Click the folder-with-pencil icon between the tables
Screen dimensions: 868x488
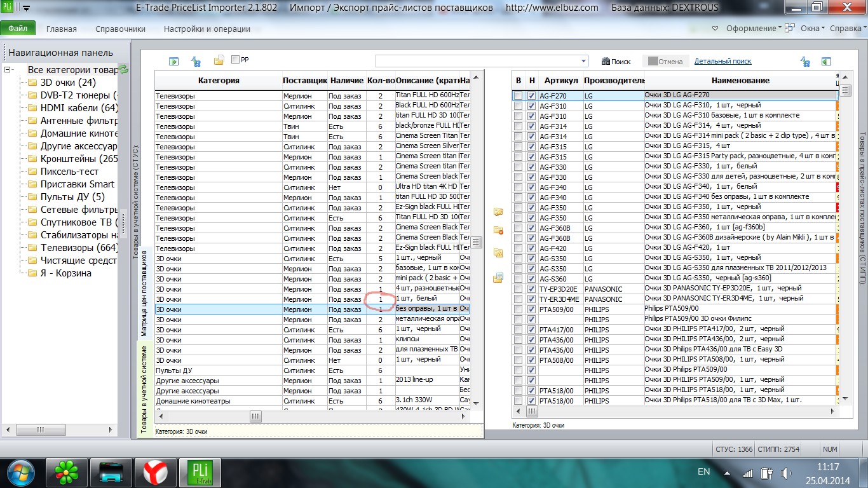pos(498,212)
